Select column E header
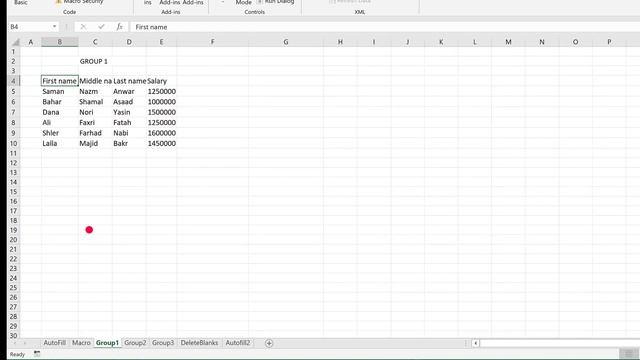Screen dimensions: 640x360 click(161, 42)
